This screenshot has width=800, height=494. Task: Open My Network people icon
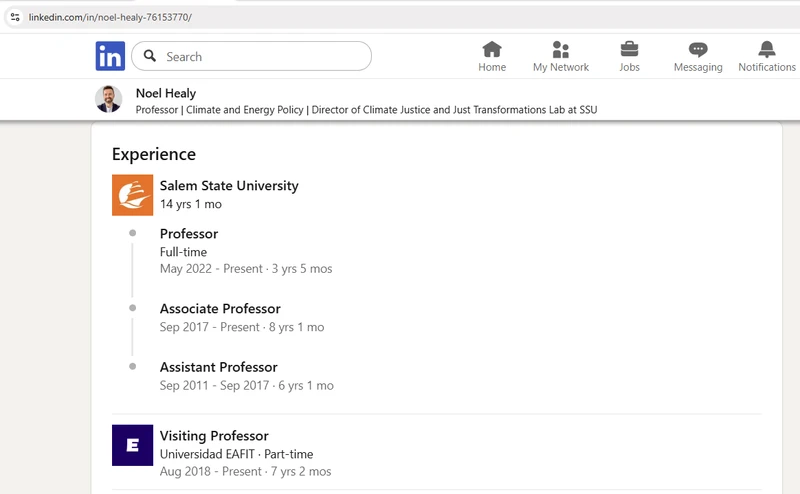(x=560, y=50)
